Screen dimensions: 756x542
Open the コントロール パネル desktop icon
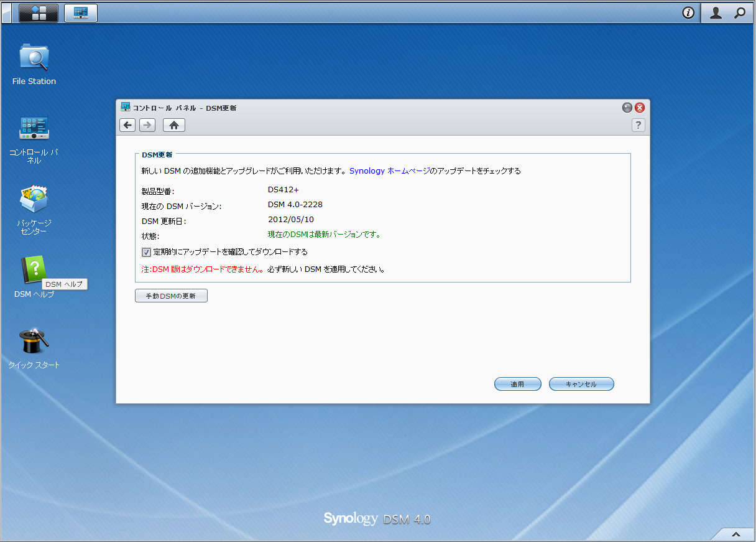[34, 139]
